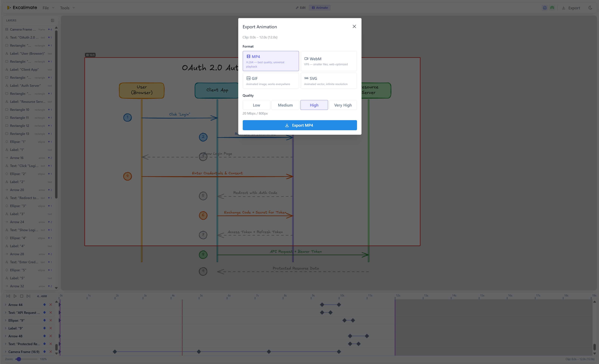Open the Tools menu dropdown
599x364 pixels.
(67, 8)
